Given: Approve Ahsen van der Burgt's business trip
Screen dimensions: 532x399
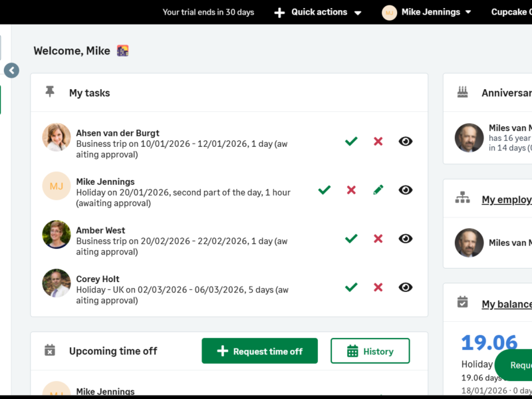Looking at the screenshot, I should click(x=351, y=141).
